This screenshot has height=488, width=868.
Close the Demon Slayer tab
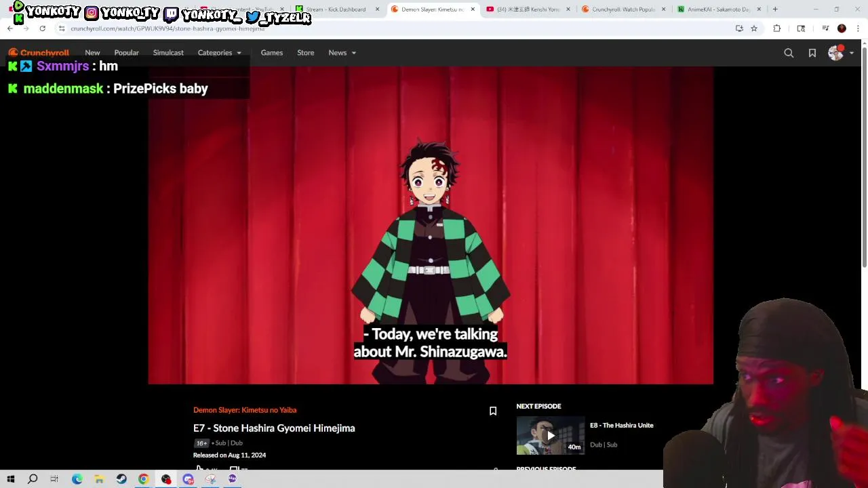coord(473,9)
